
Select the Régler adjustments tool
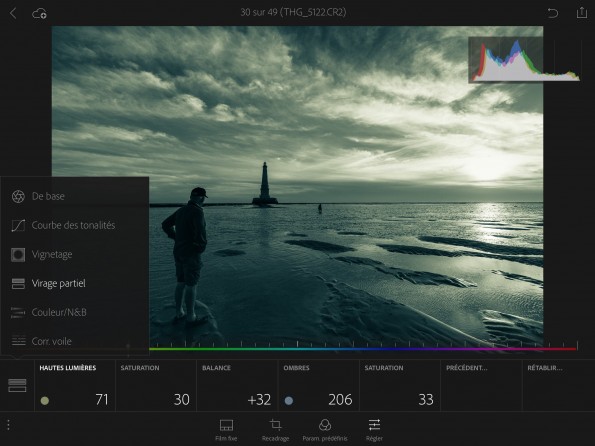pos(374,430)
